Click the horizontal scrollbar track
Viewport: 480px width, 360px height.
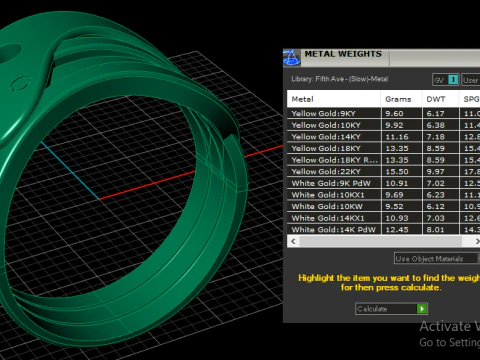(x=381, y=241)
